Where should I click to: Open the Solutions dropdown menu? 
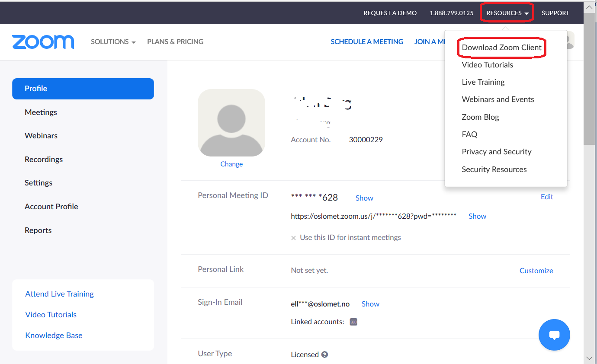point(113,42)
